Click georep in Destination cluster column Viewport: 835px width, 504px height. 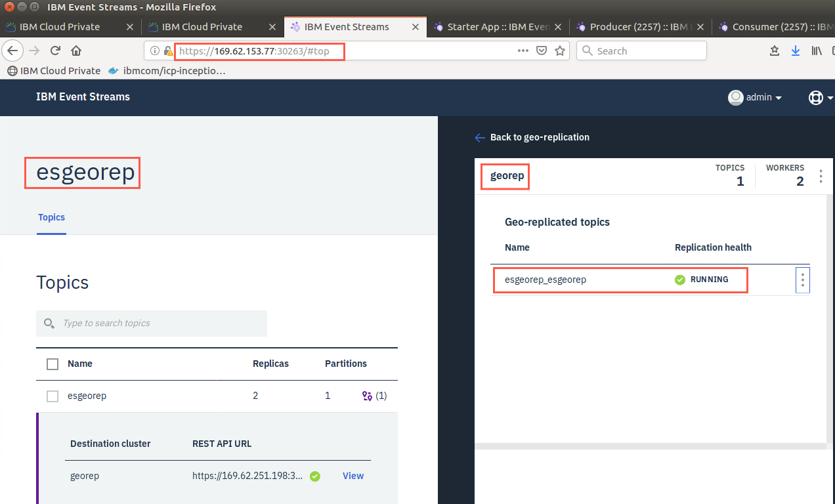click(85, 476)
